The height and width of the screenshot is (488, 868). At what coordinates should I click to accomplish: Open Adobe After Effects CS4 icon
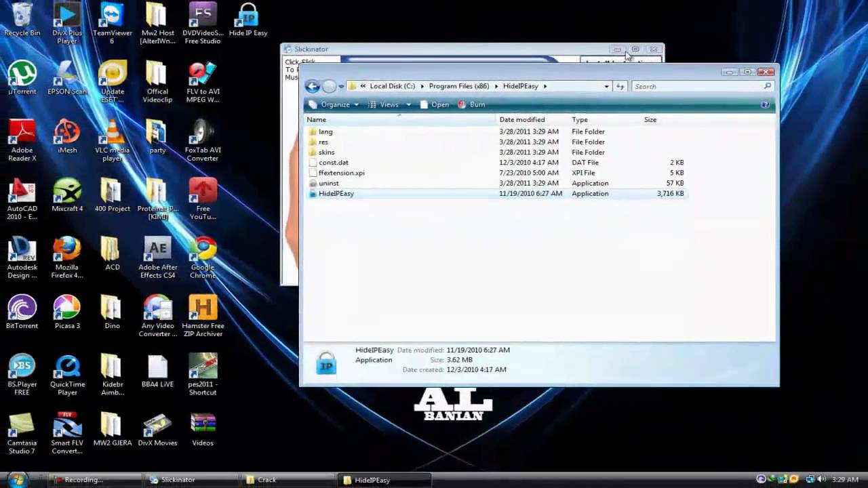tap(157, 258)
